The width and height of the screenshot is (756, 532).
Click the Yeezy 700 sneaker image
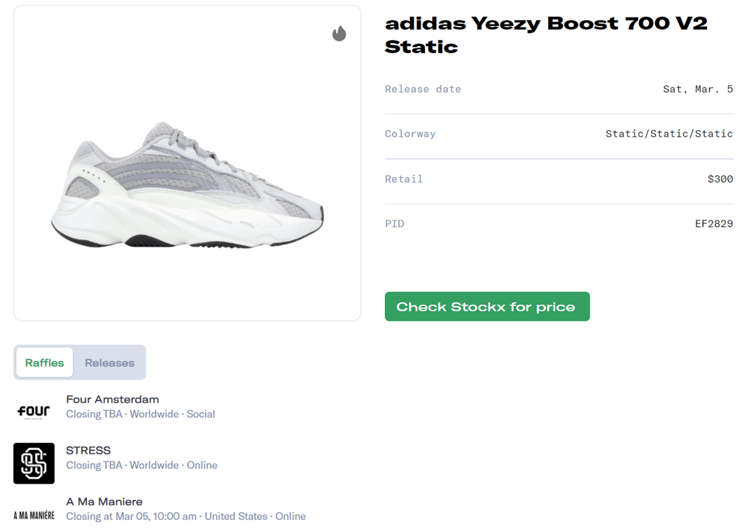pos(188,184)
